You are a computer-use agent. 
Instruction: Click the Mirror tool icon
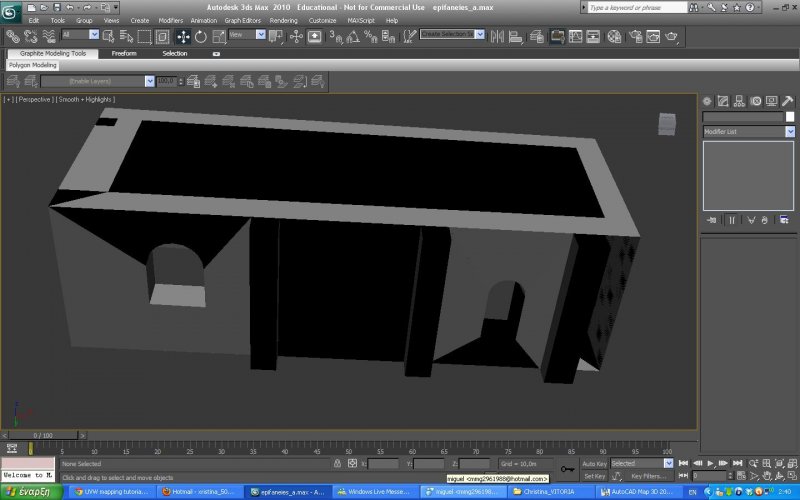click(496, 37)
